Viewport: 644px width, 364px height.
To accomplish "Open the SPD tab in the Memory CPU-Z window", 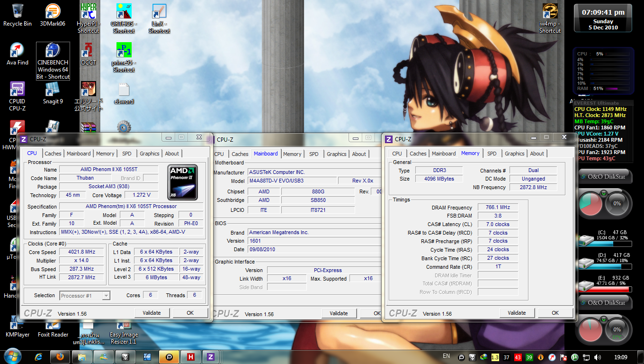I will coord(492,154).
